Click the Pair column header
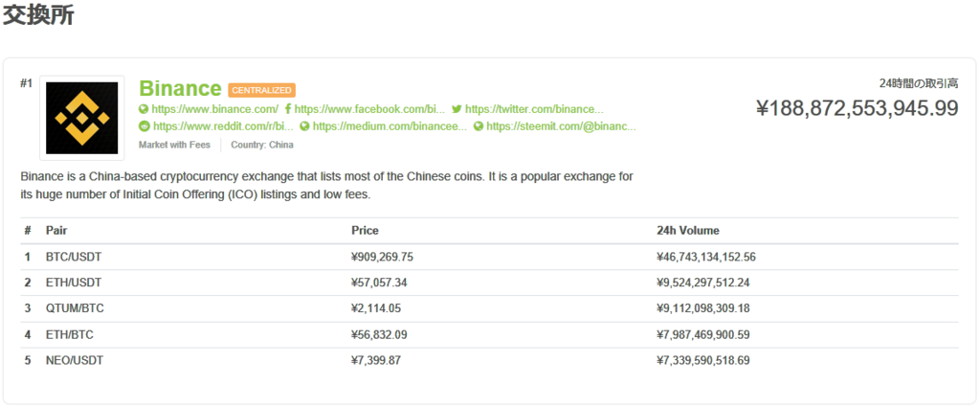 point(56,230)
